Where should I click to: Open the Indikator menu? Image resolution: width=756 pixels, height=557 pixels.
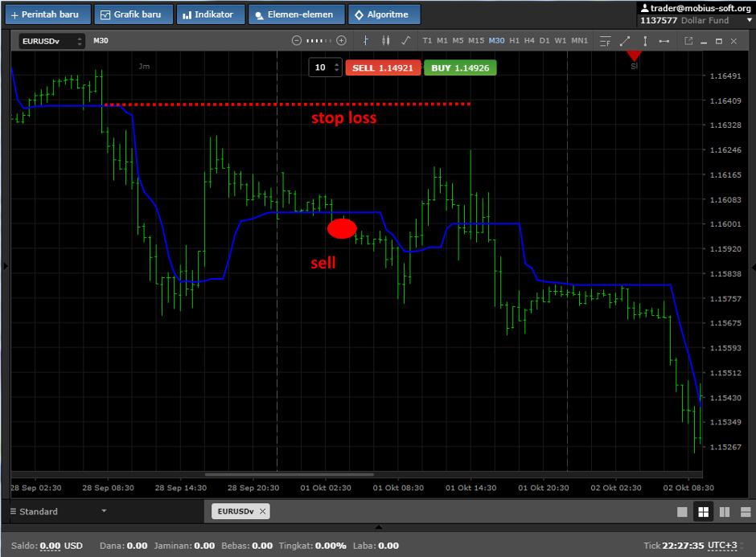pyautogui.click(x=211, y=14)
